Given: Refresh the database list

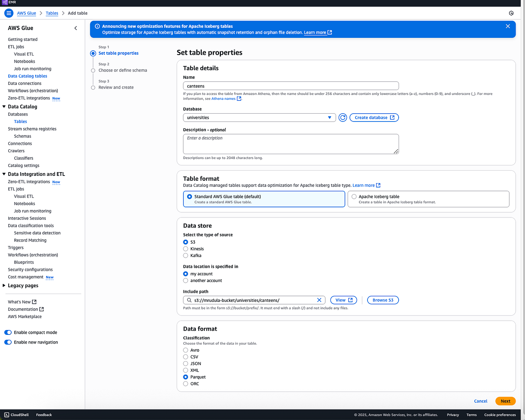Looking at the screenshot, I should click(343, 118).
